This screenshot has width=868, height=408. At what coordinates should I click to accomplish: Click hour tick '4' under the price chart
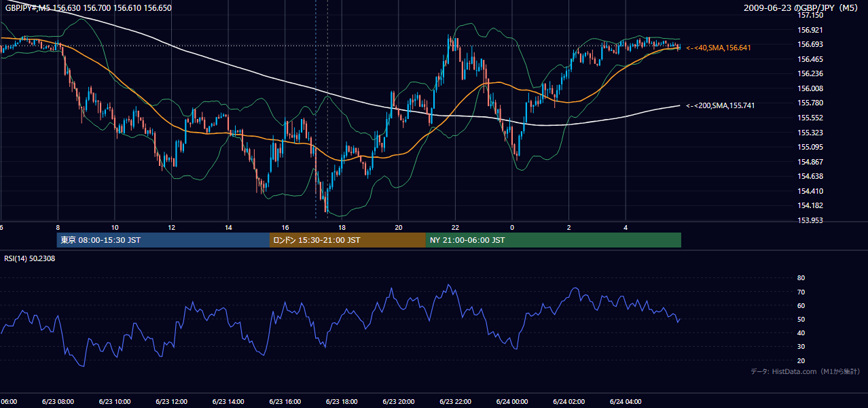[626, 227]
